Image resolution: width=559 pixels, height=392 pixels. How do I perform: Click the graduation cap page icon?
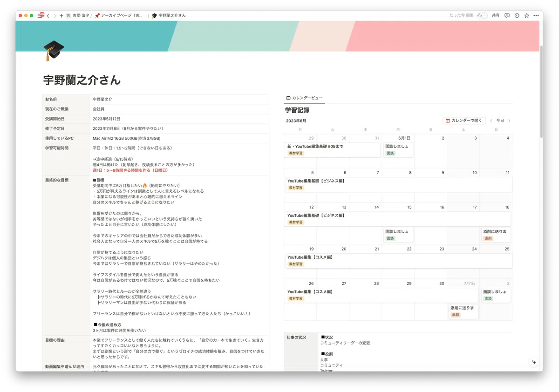click(53, 50)
